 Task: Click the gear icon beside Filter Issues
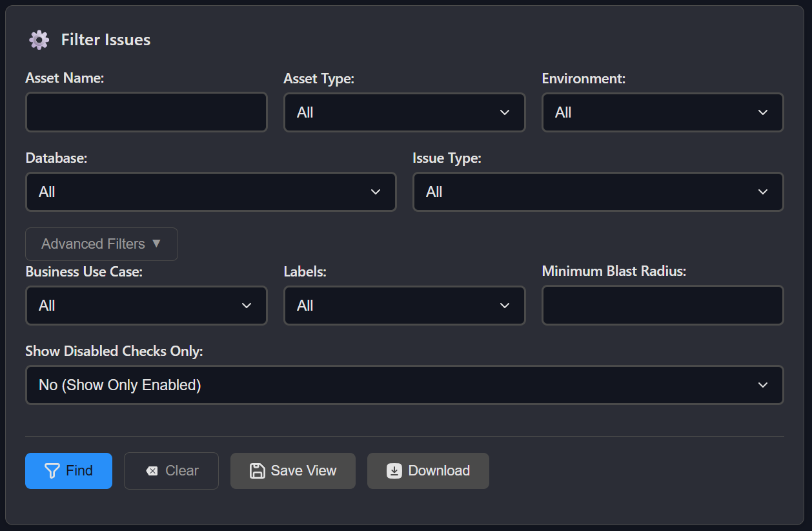[39, 40]
